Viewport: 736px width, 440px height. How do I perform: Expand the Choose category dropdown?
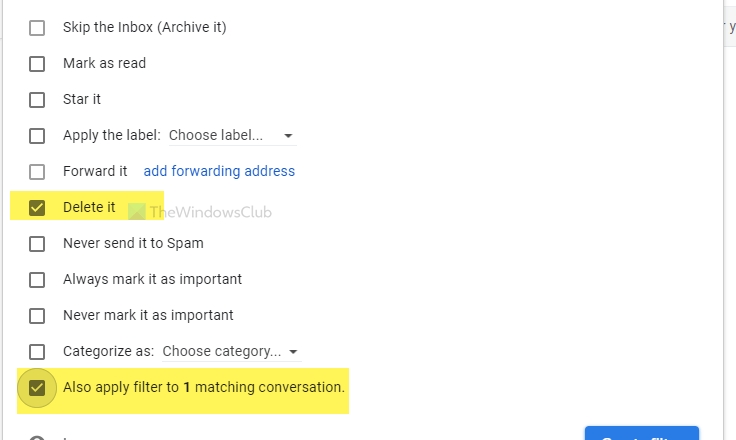(x=230, y=351)
